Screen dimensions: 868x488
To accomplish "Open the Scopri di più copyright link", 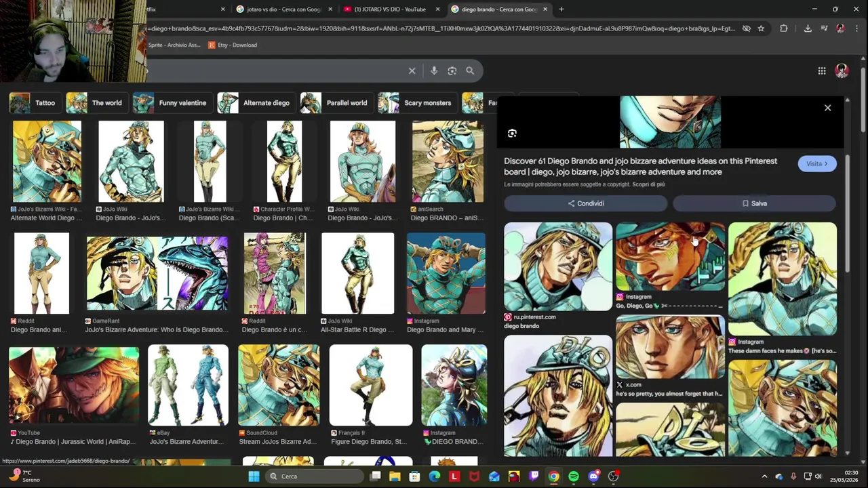I will coord(648,184).
